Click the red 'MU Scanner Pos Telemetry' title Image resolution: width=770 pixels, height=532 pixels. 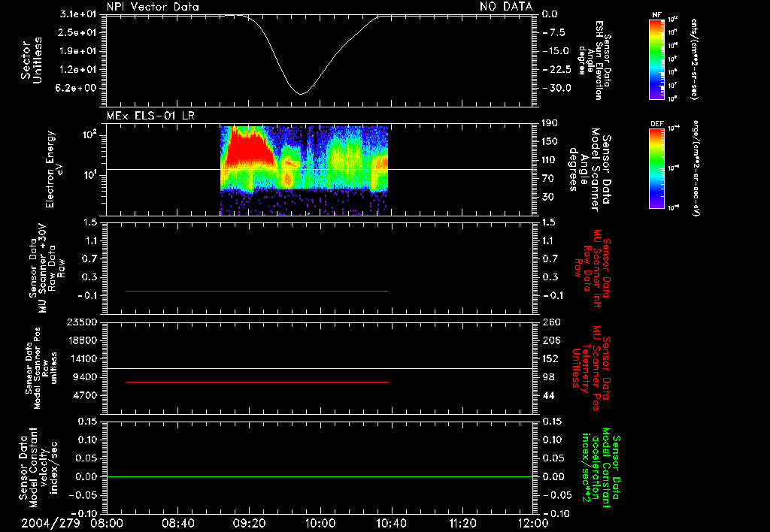coord(591,368)
